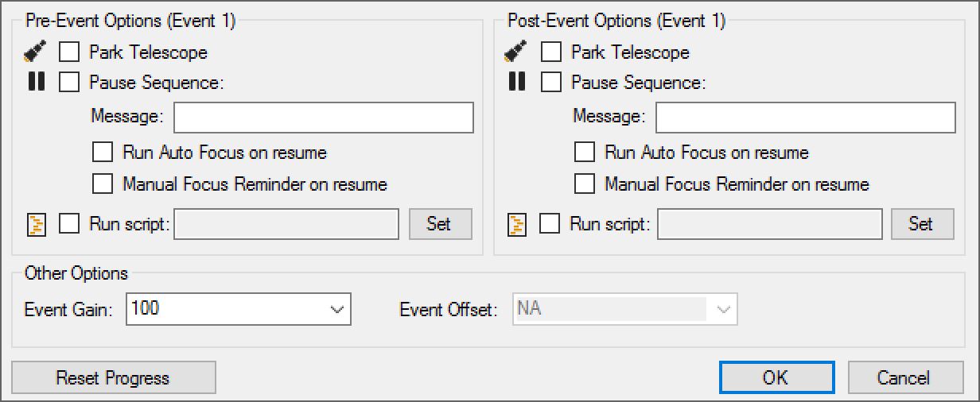The height and width of the screenshot is (402, 980).
Task: Click the Pre-Event script icon
Action: (x=36, y=224)
